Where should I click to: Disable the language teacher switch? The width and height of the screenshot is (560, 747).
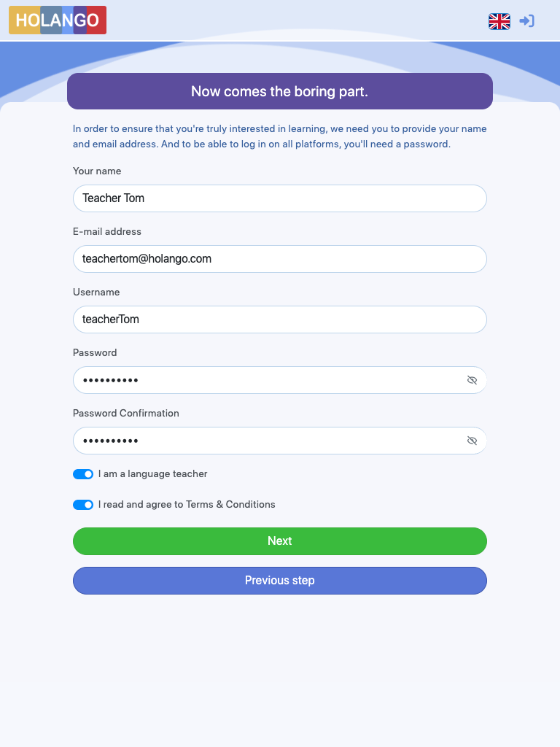click(x=83, y=474)
